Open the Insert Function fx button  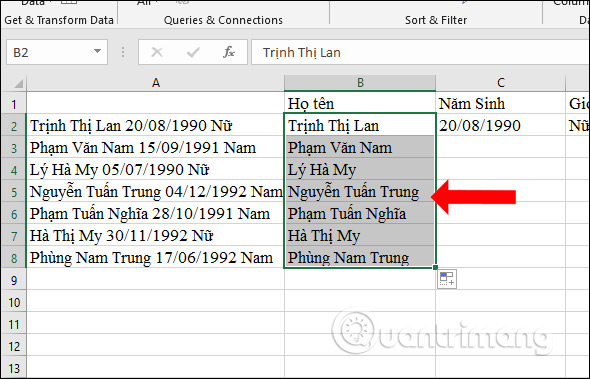click(228, 52)
